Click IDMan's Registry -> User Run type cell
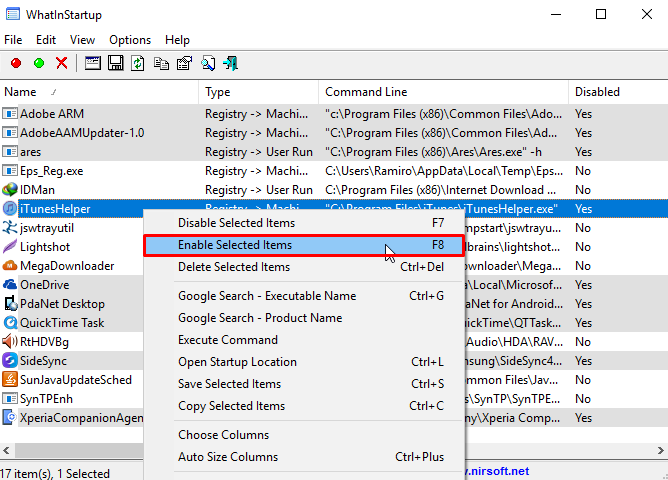 (x=259, y=190)
